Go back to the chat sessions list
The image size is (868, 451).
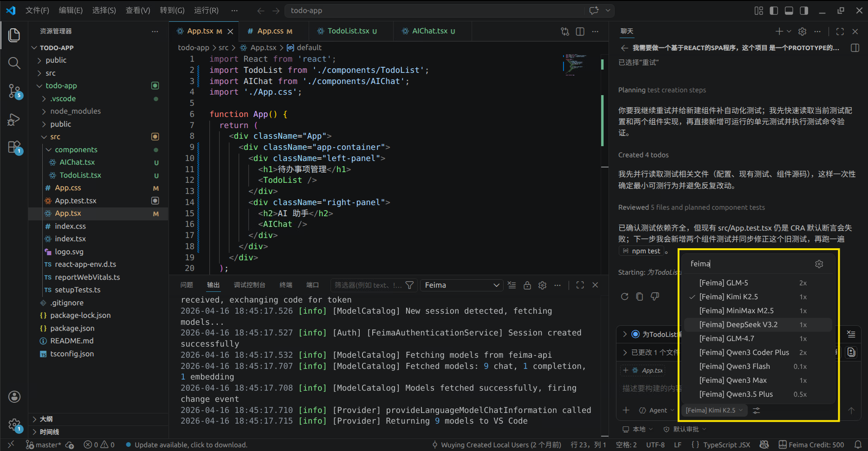point(624,48)
